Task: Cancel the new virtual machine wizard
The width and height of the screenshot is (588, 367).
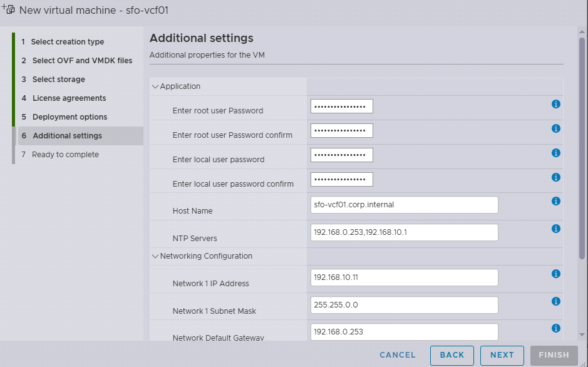Action: [397, 355]
